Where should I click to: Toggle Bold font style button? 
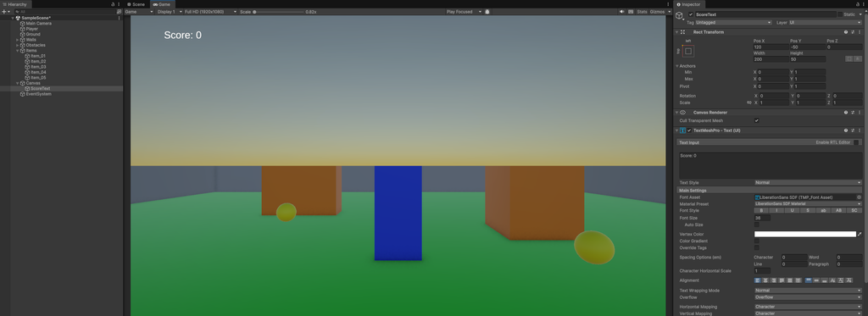click(761, 210)
